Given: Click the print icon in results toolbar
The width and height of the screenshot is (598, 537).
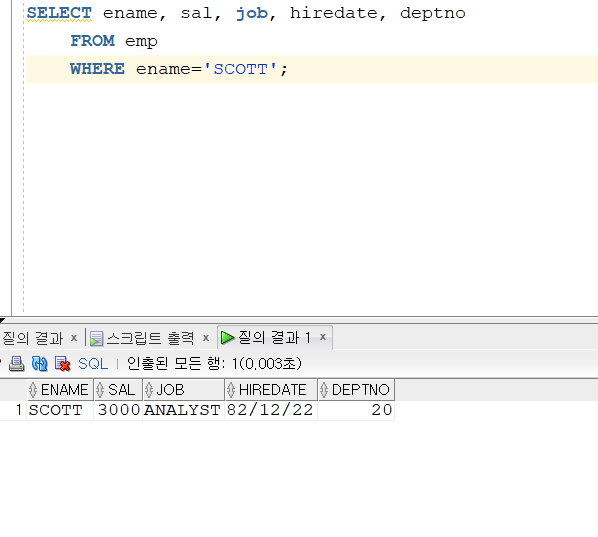Looking at the screenshot, I should (x=16, y=363).
